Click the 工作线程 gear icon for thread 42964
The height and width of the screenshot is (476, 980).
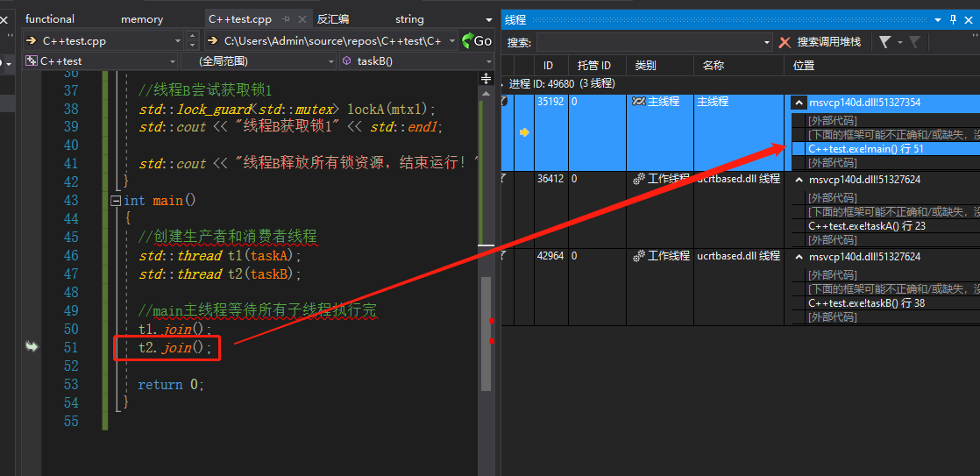639,256
